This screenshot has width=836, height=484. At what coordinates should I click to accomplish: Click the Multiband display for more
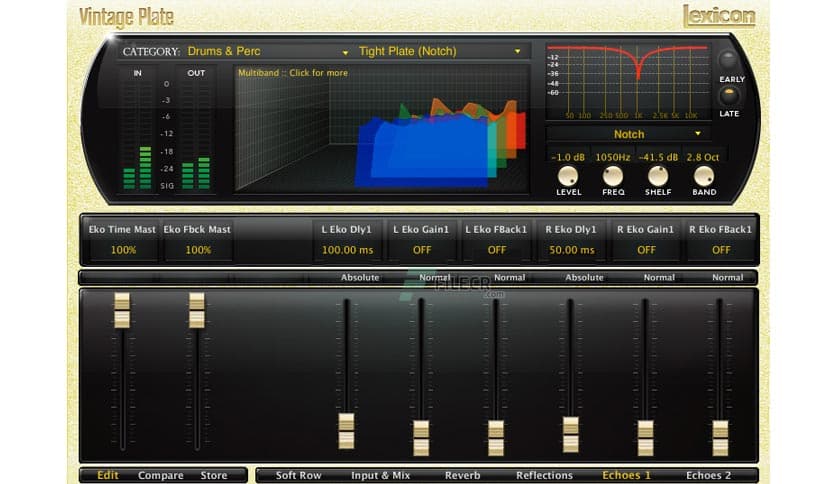(x=382, y=128)
